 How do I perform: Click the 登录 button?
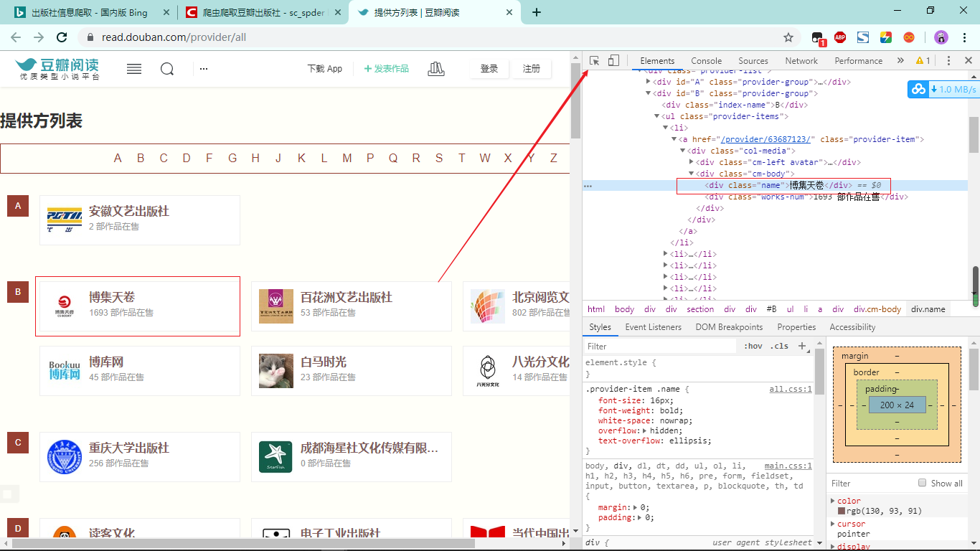[489, 69]
